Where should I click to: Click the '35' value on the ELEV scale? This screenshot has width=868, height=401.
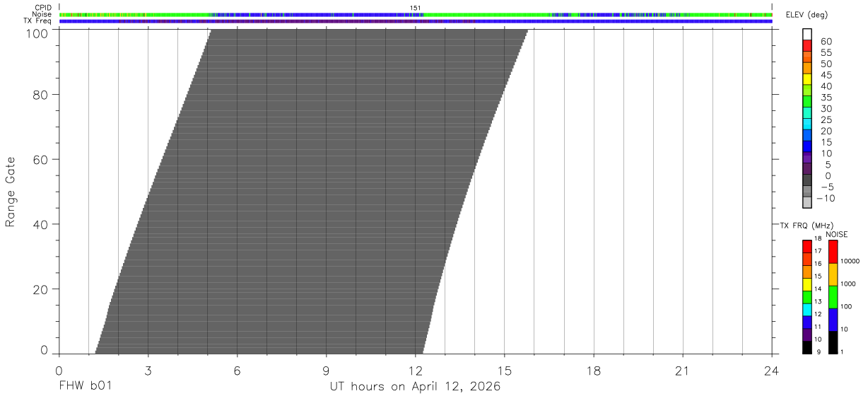(826, 98)
